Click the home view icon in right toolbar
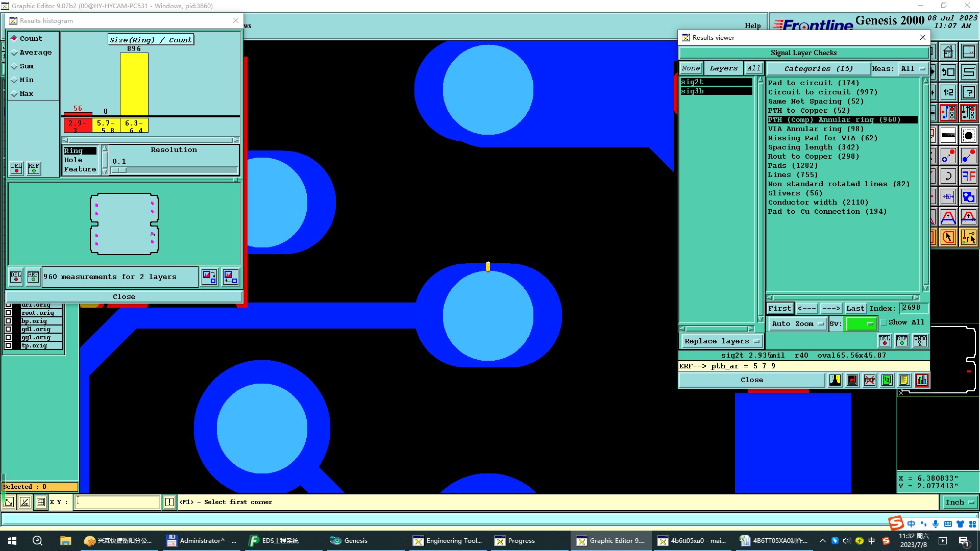 point(948,52)
